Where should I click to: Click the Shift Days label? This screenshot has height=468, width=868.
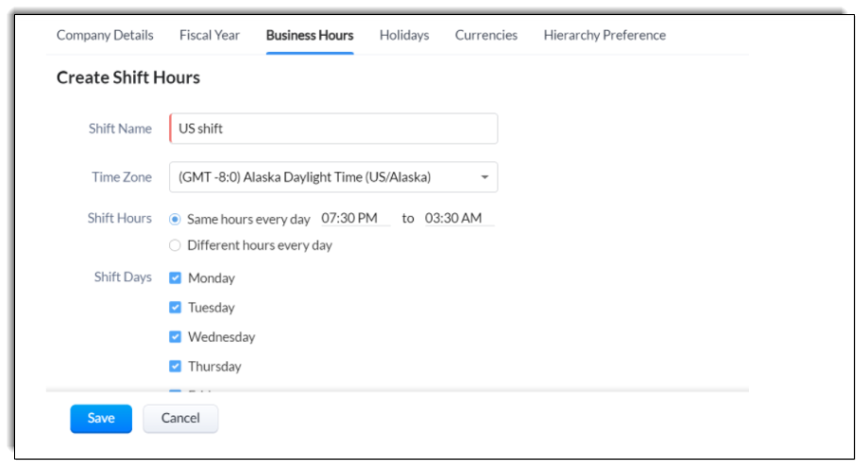(x=123, y=276)
